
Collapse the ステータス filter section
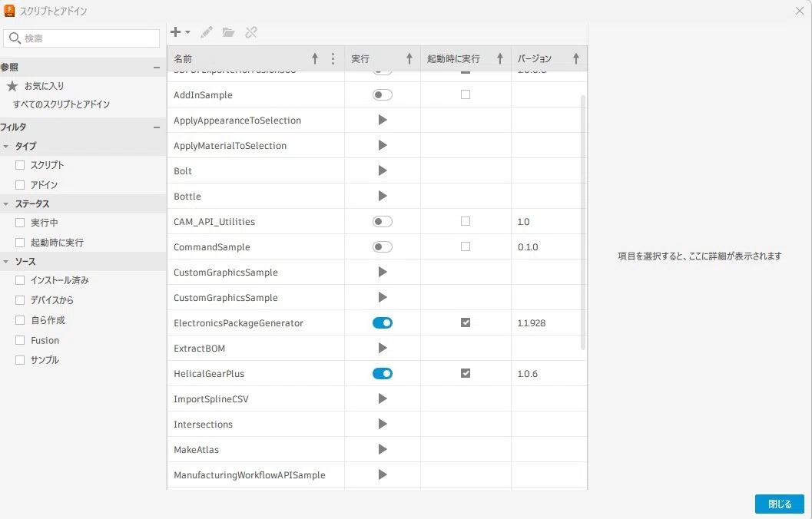tap(5, 204)
